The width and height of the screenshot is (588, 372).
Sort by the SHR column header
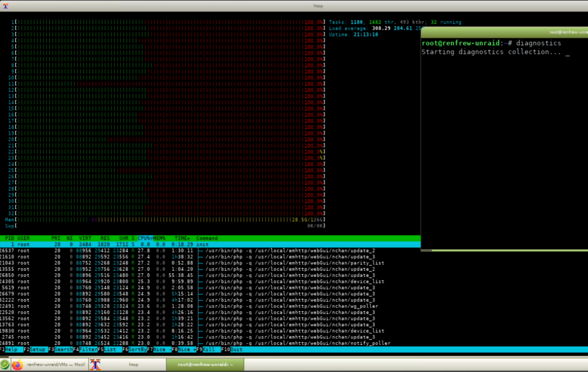click(x=123, y=238)
